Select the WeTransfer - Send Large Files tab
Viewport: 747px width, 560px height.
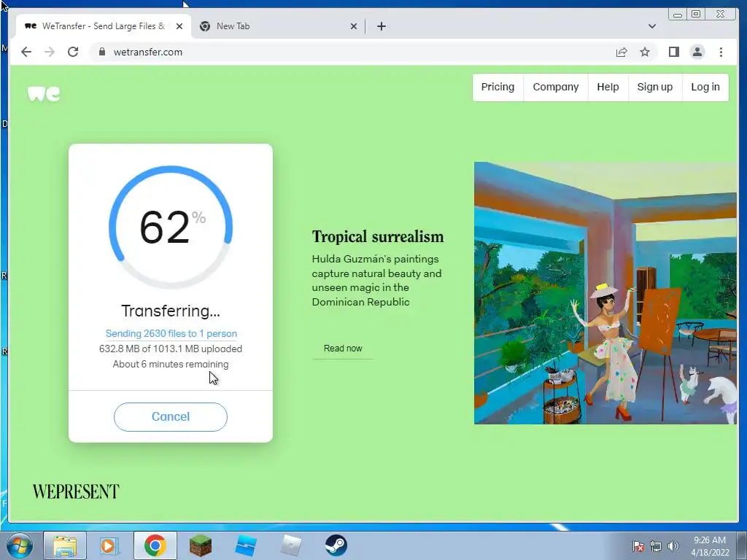click(104, 26)
